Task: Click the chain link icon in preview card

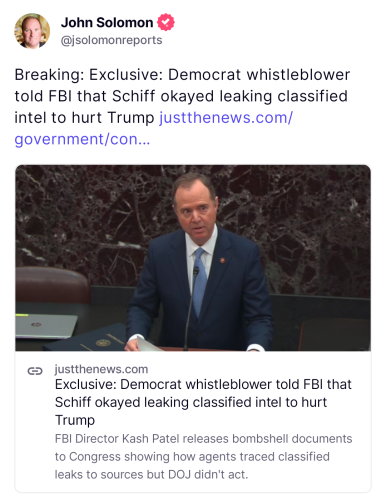Action: pyautogui.click(x=35, y=371)
